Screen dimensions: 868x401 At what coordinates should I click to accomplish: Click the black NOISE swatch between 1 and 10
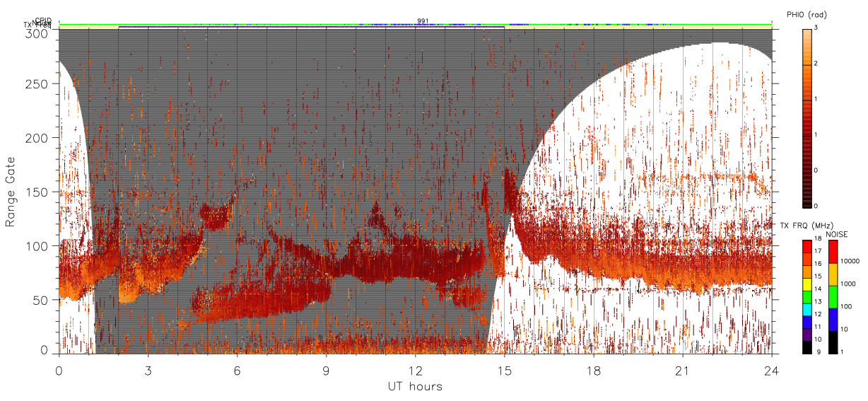(x=833, y=342)
